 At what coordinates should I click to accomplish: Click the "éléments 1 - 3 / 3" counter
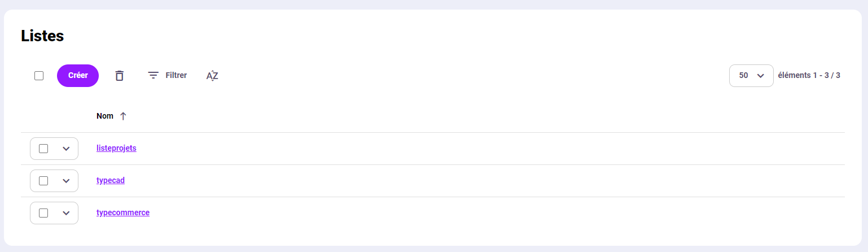tap(809, 75)
